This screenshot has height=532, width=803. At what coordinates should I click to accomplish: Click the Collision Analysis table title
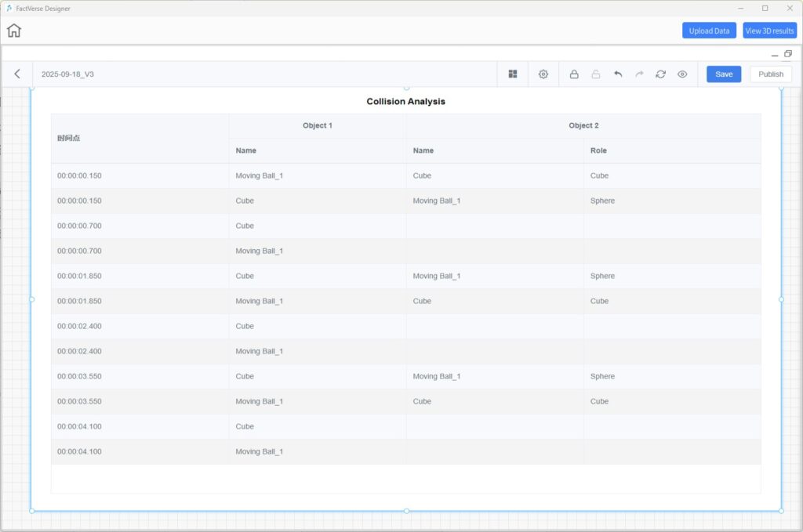click(405, 102)
